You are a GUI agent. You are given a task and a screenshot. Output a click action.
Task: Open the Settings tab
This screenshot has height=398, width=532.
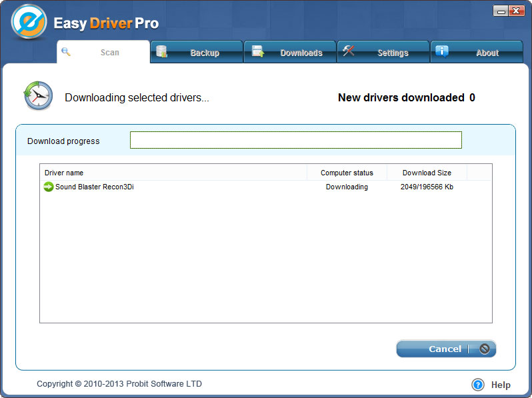pos(383,52)
